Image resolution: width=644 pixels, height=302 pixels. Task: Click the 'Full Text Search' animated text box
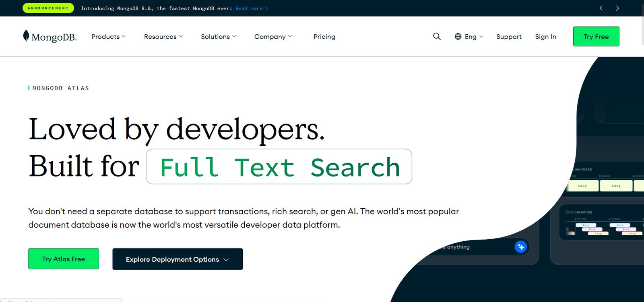pos(279,166)
